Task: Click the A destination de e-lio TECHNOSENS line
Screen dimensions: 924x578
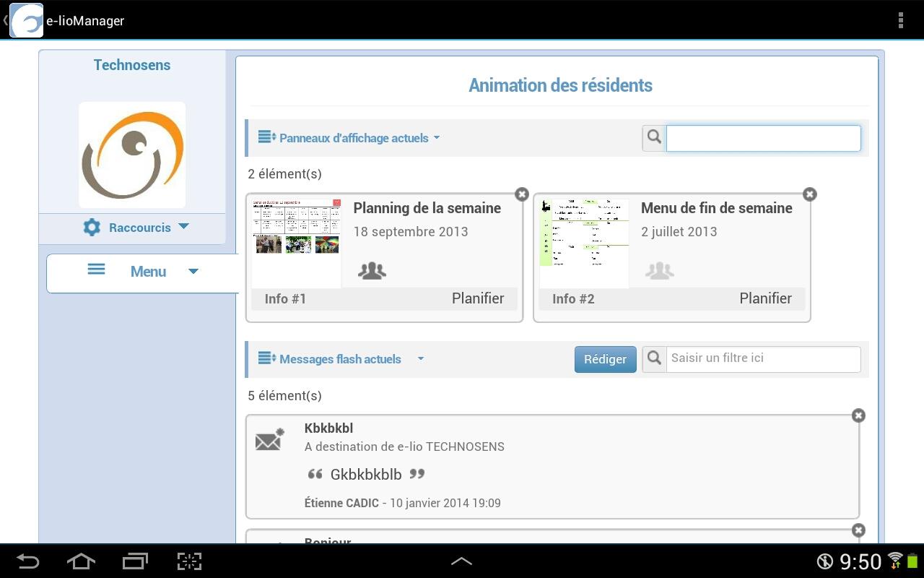Action: point(404,447)
